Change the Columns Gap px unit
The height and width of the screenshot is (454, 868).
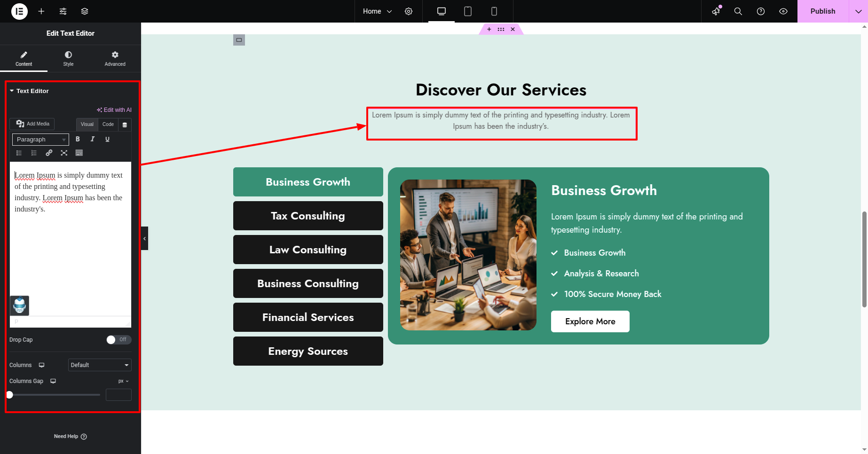point(123,381)
